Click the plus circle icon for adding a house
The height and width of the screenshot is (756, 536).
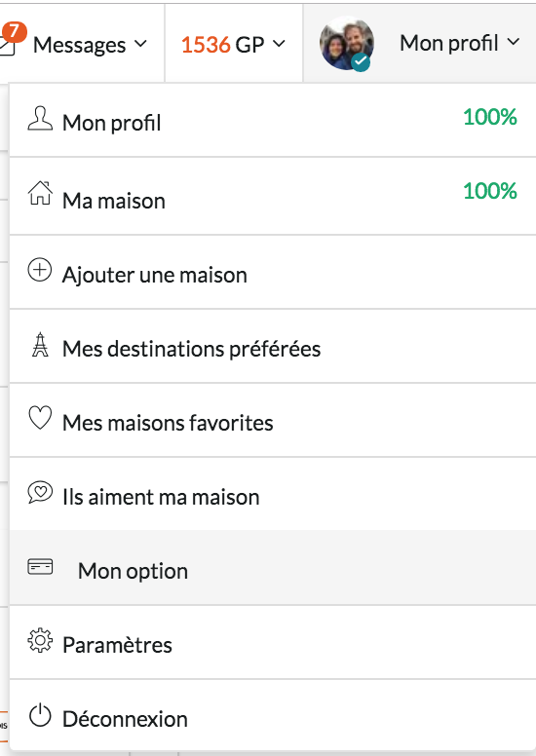click(x=40, y=270)
